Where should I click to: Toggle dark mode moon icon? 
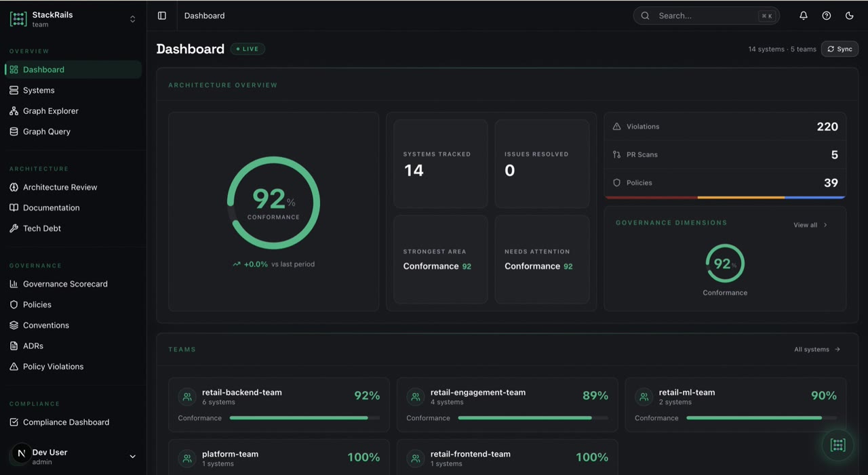point(850,16)
